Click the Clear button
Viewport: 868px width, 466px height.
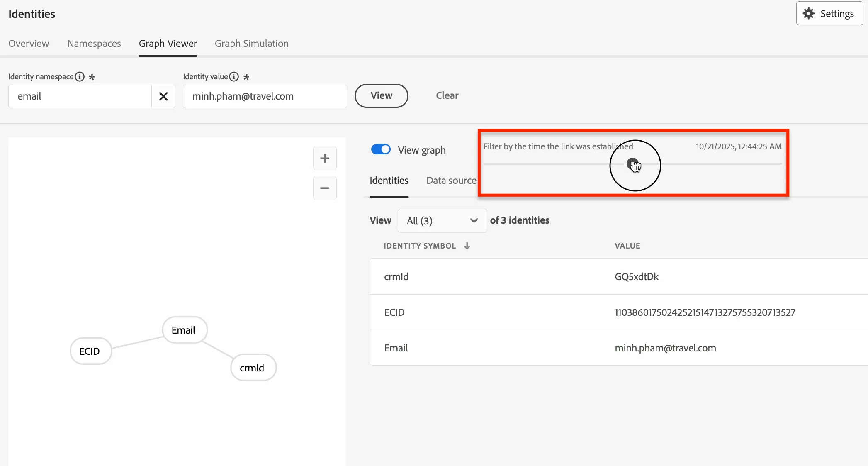coord(447,95)
